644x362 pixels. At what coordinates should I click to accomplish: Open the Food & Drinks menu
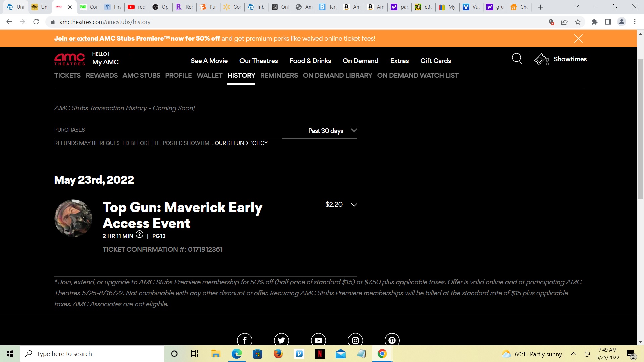(x=310, y=61)
